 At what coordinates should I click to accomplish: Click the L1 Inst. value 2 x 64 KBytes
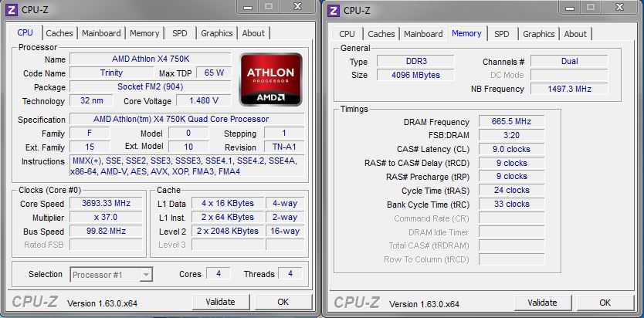click(x=228, y=217)
